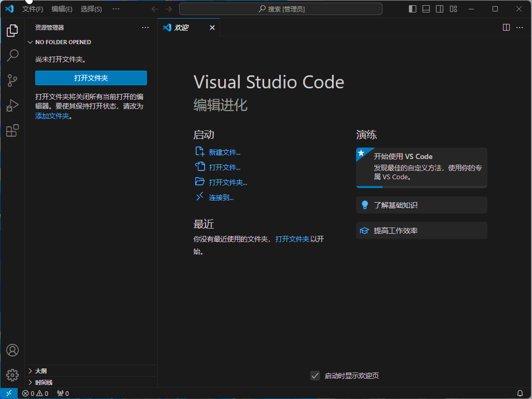
Task: Click the 打开文件... link
Action: point(225,167)
